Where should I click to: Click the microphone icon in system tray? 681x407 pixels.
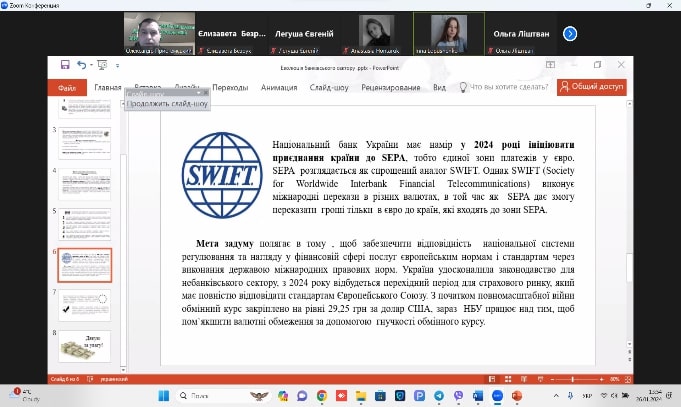(x=570, y=396)
